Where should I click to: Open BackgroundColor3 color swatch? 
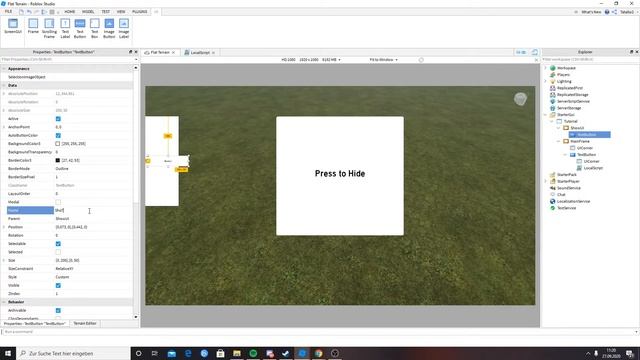coord(58,144)
